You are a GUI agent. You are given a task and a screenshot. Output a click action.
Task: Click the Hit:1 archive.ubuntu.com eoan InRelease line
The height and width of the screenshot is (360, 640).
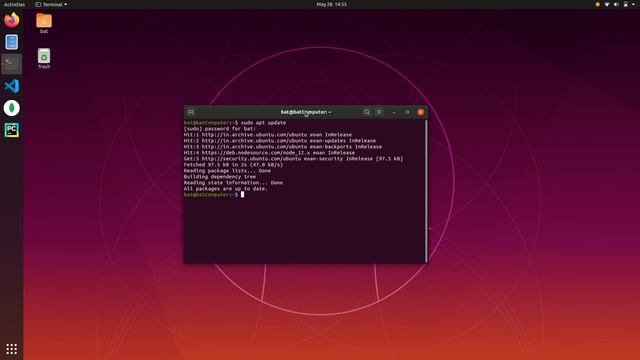[268, 135]
